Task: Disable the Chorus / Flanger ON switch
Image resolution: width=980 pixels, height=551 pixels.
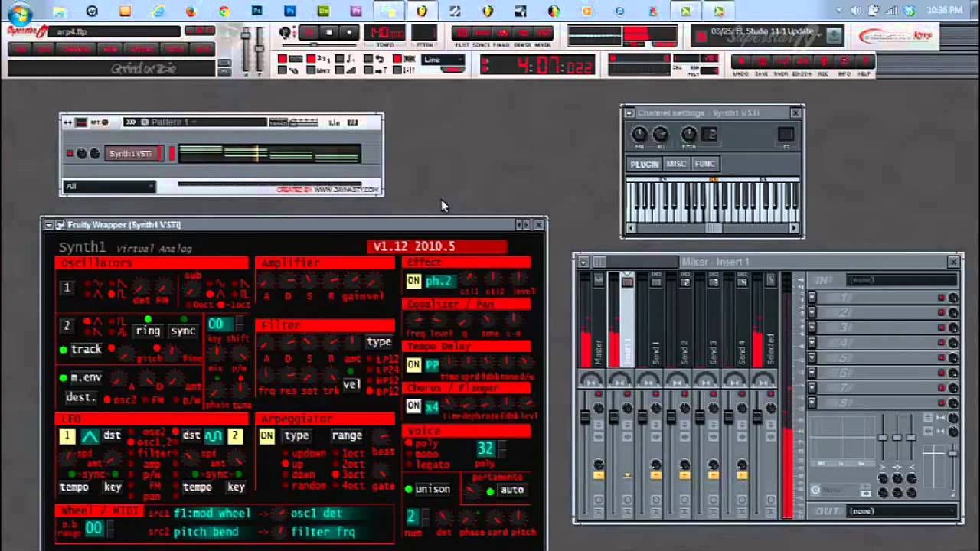Action: click(x=413, y=406)
